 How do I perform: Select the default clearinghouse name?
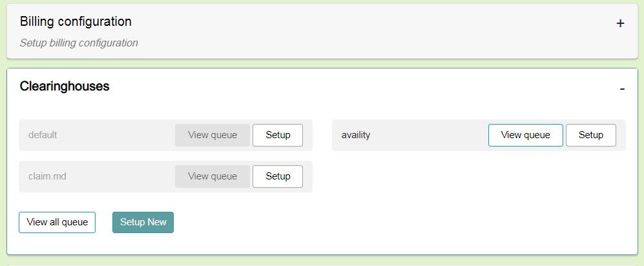coord(43,136)
